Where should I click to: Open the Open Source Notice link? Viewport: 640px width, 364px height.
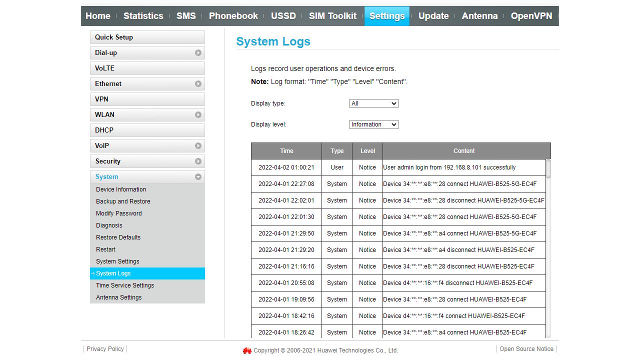526,349
